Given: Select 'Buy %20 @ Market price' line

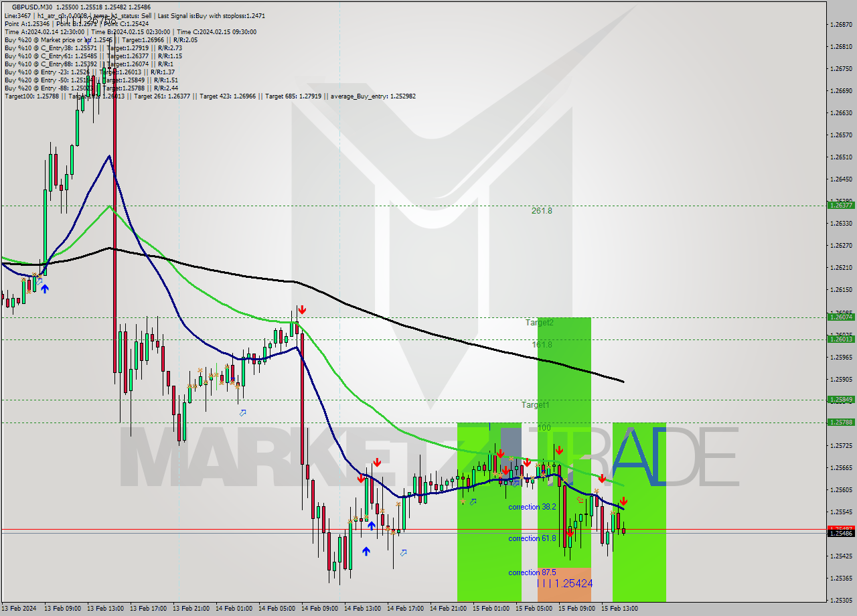Looking at the screenshot, I should tap(100, 40).
